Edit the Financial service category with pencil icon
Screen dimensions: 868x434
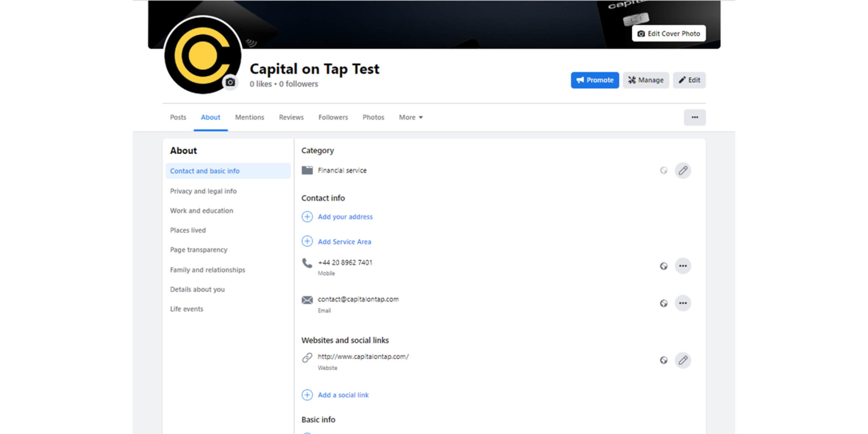pos(683,170)
